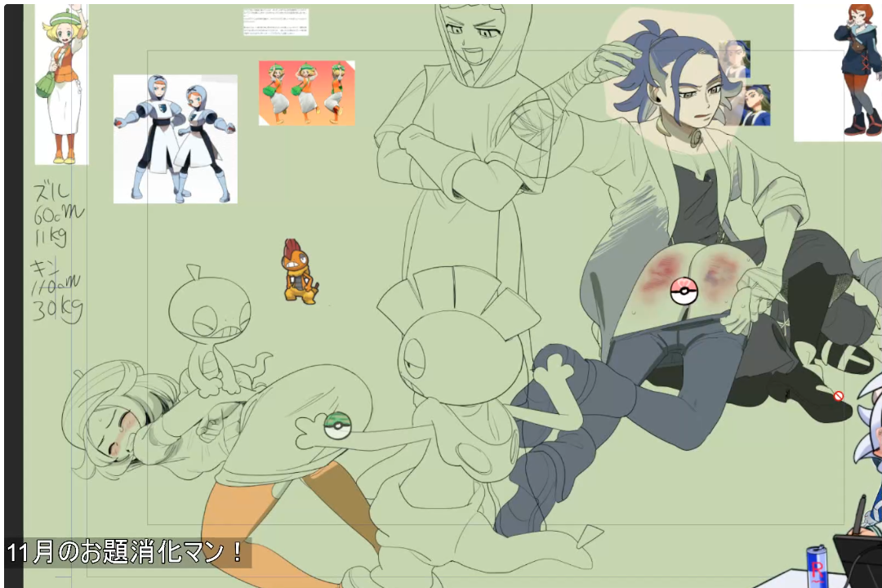Select the standing girl reference image with green hat
The image size is (882, 588).
click(x=61, y=84)
